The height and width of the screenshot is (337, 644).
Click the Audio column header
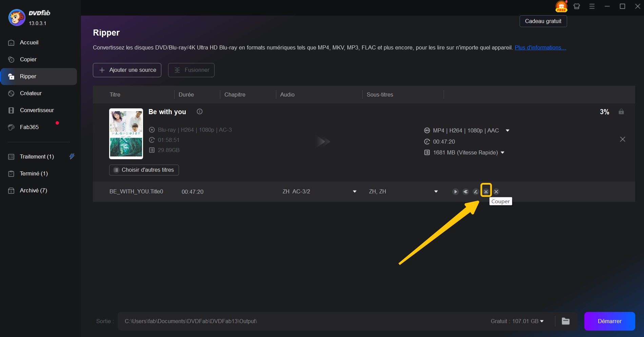pos(287,95)
